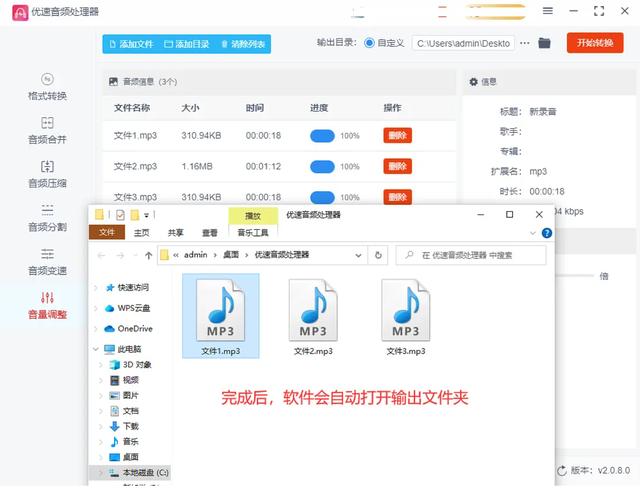Open Explorer help question mark icon
Image resolution: width=640 pixels, height=489 pixels.
(547, 233)
